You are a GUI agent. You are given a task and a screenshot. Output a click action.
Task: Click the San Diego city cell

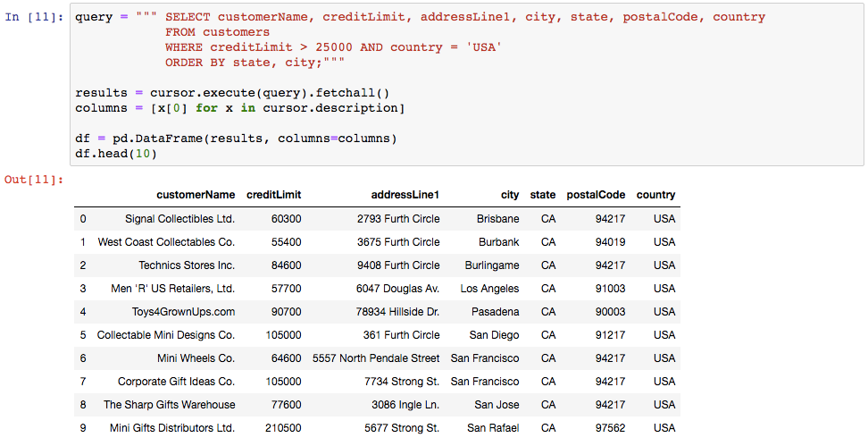493,335
